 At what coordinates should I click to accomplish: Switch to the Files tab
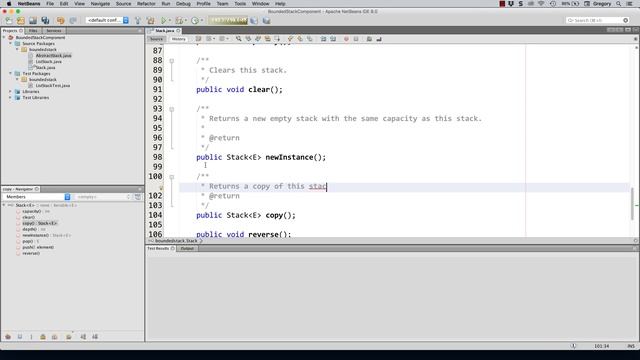(33, 31)
